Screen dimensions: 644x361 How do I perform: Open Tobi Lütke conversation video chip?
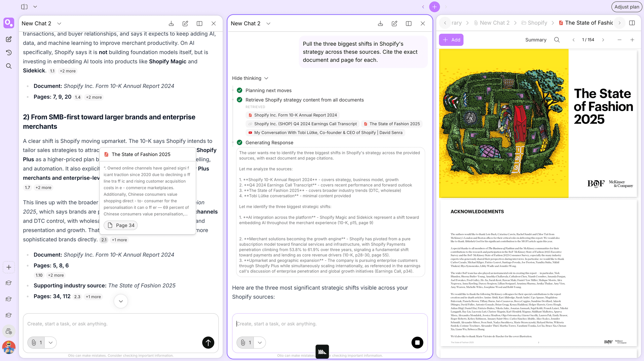(x=325, y=133)
